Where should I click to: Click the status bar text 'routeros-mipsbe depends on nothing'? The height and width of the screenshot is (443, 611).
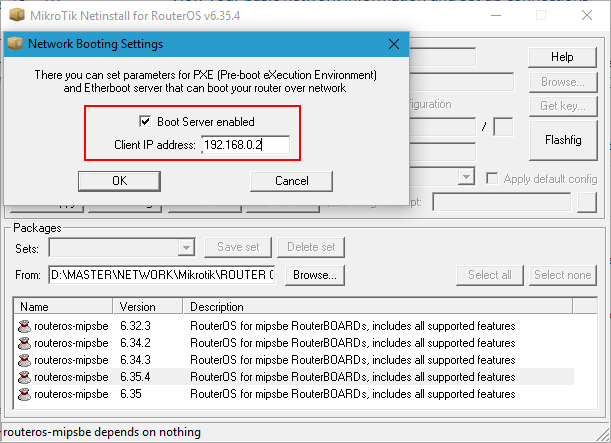(102, 432)
